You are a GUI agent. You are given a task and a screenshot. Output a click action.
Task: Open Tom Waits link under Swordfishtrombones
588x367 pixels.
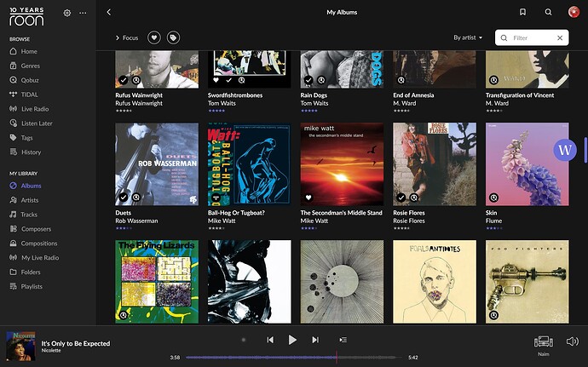tap(222, 103)
